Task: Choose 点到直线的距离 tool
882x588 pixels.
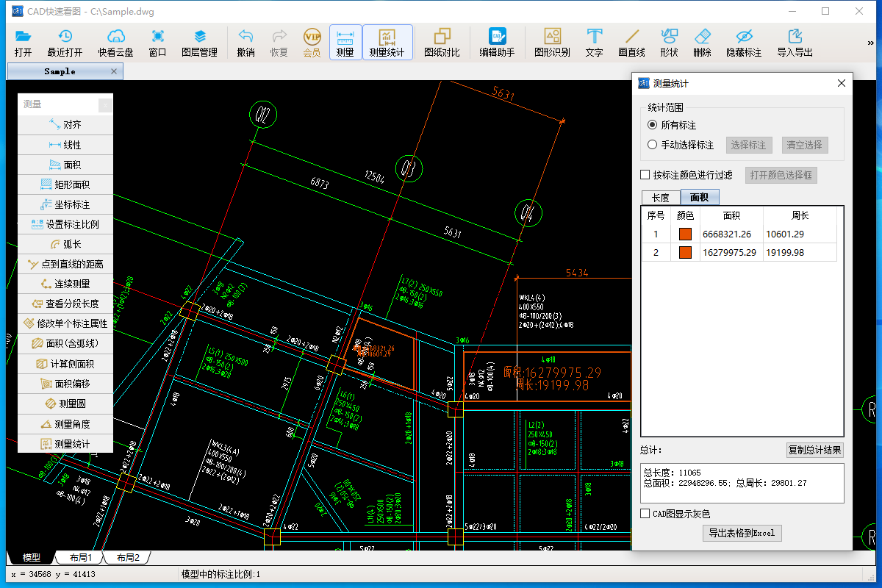Action: [x=65, y=264]
